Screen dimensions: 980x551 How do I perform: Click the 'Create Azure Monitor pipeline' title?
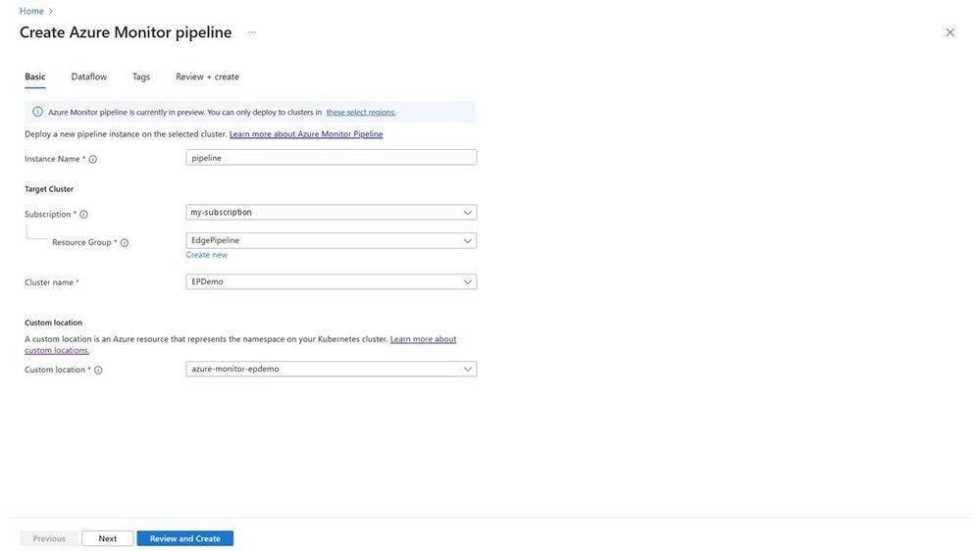click(126, 32)
